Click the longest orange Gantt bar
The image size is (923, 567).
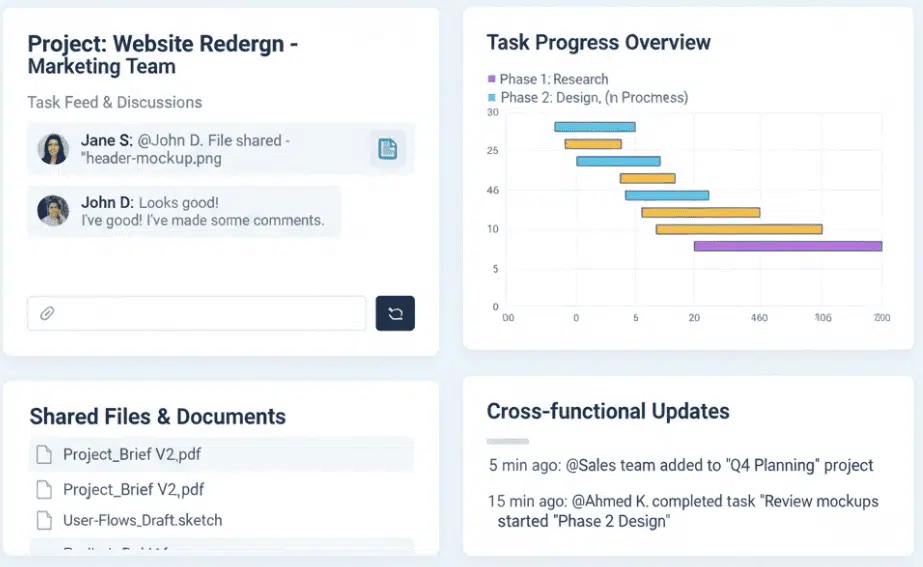point(738,229)
